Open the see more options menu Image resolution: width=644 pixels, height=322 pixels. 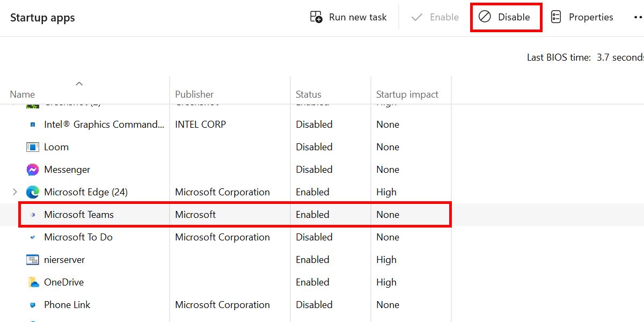(x=638, y=17)
